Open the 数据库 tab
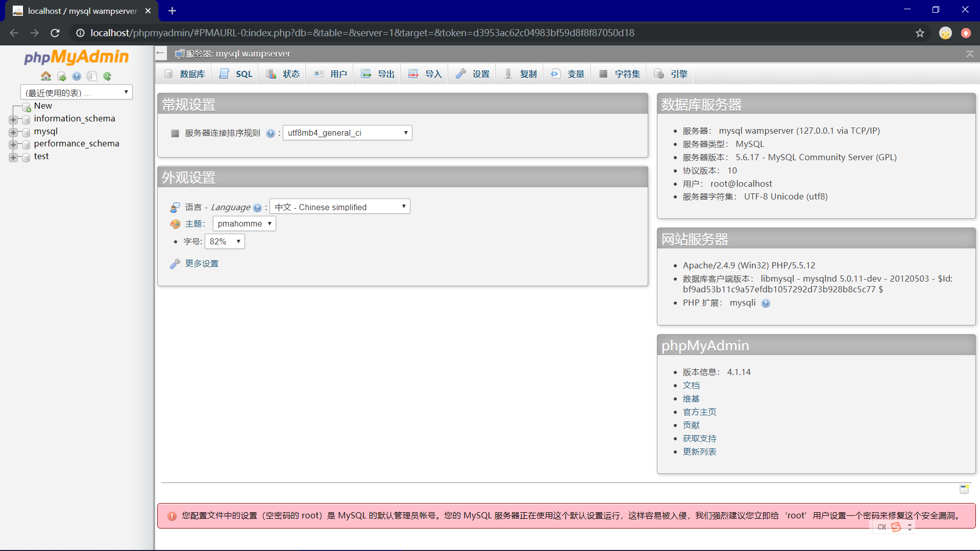980x551 pixels. pyautogui.click(x=184, y=74)
